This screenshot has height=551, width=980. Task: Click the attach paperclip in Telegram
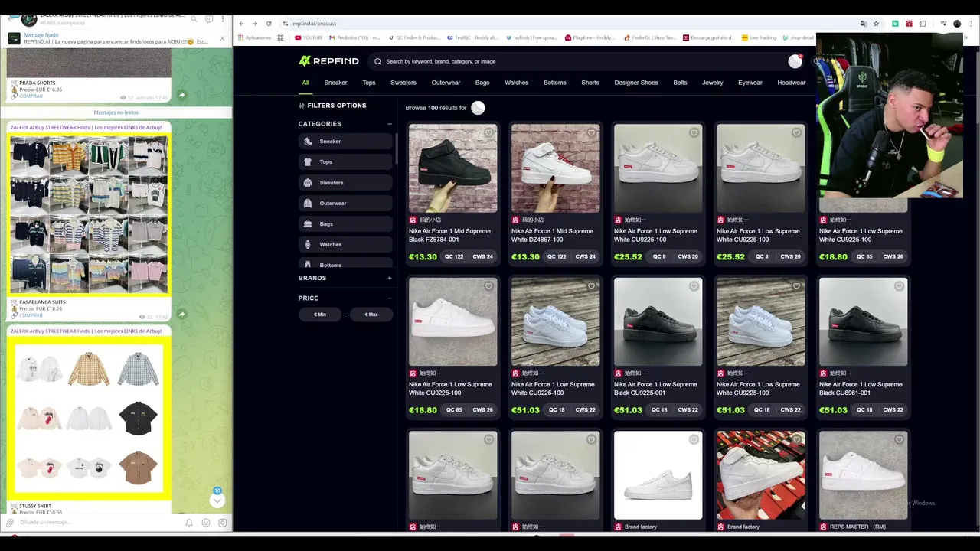click(10, 523)
